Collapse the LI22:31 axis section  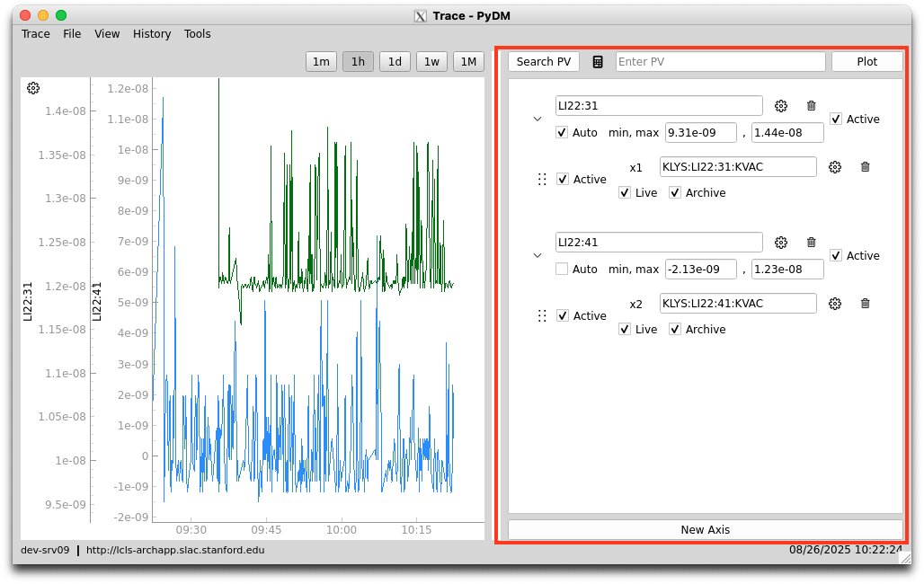pos(538,119)
